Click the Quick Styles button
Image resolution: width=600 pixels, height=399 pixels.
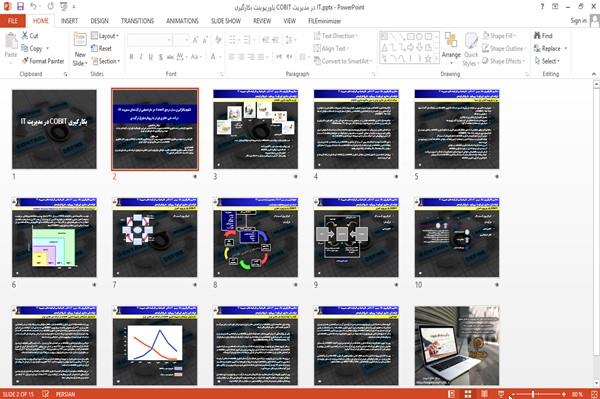point(470,49)
